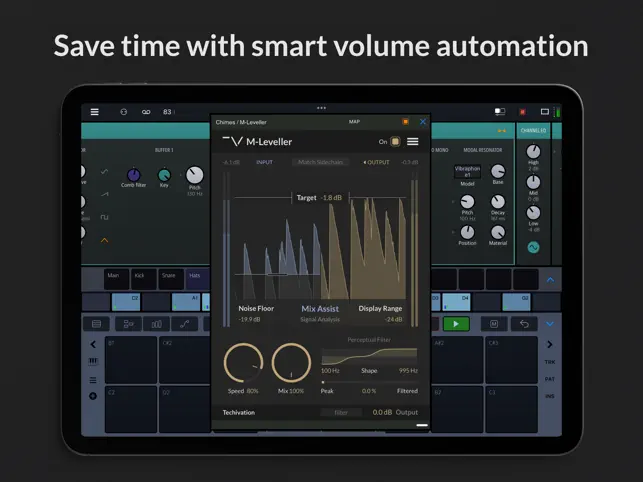This screenshot has height=482, width=643.
Task: Select the TRK mode button
Action: 550,362
